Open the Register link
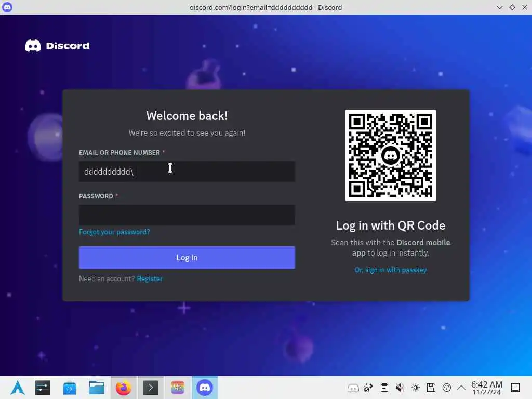Screen dimensions: 532x399 (x=150, y=278)
